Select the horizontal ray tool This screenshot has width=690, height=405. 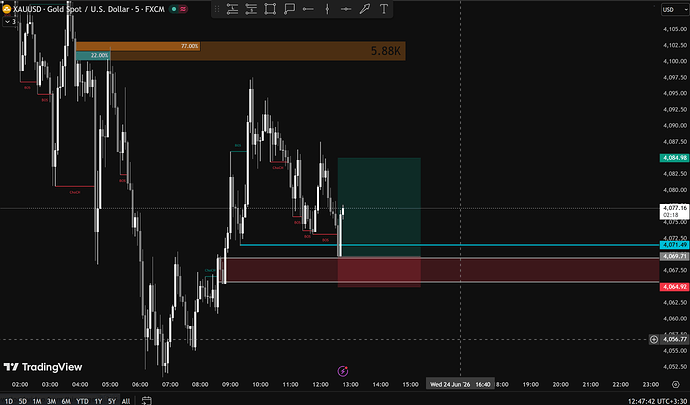tap(308, 9)
